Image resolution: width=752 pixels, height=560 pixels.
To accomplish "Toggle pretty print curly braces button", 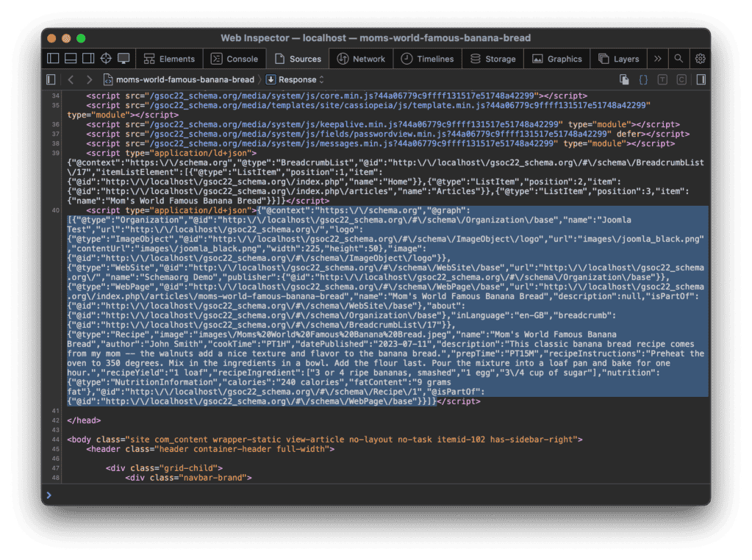I will 643,79.
